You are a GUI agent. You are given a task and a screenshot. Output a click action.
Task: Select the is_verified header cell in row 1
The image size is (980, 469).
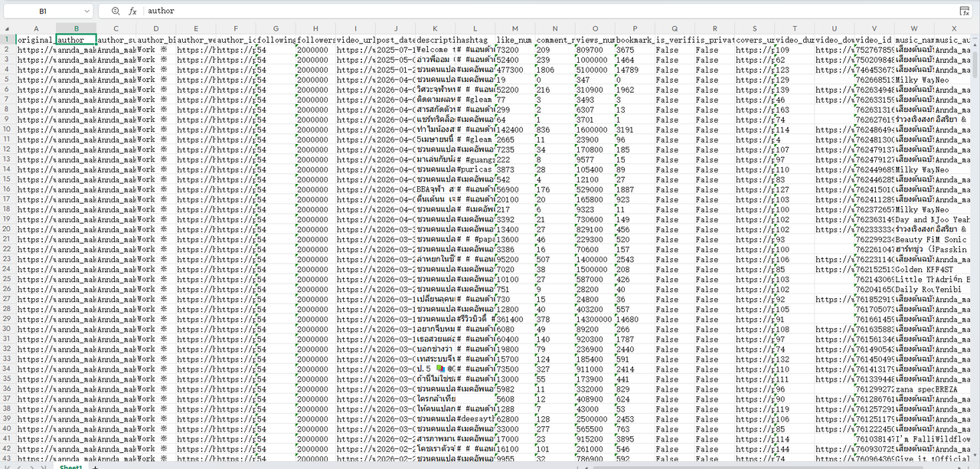[675, 39]
